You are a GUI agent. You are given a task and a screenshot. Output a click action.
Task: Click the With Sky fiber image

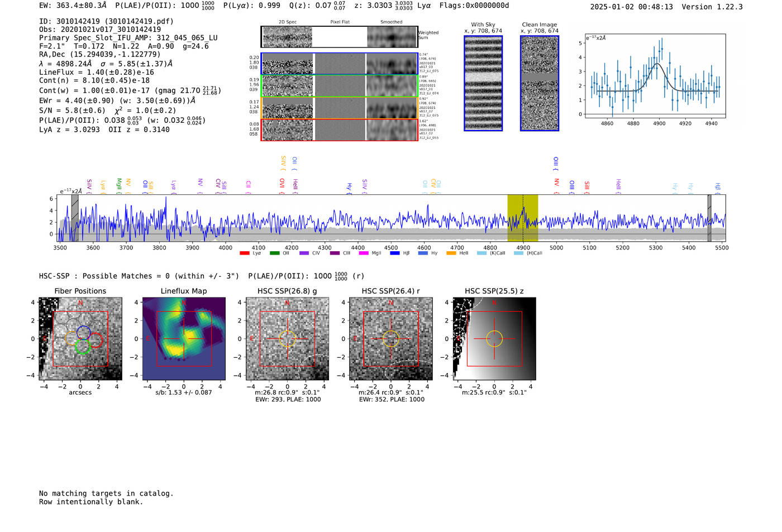pos(483,83)
